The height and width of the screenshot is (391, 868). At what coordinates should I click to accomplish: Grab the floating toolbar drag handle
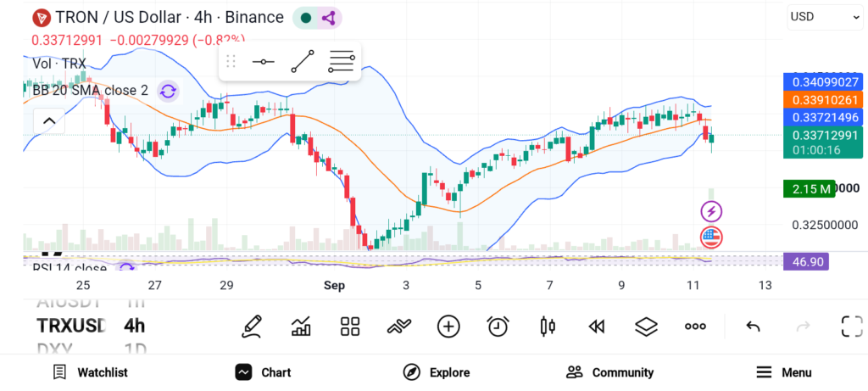pyautogui.click(x=231, y=61)
